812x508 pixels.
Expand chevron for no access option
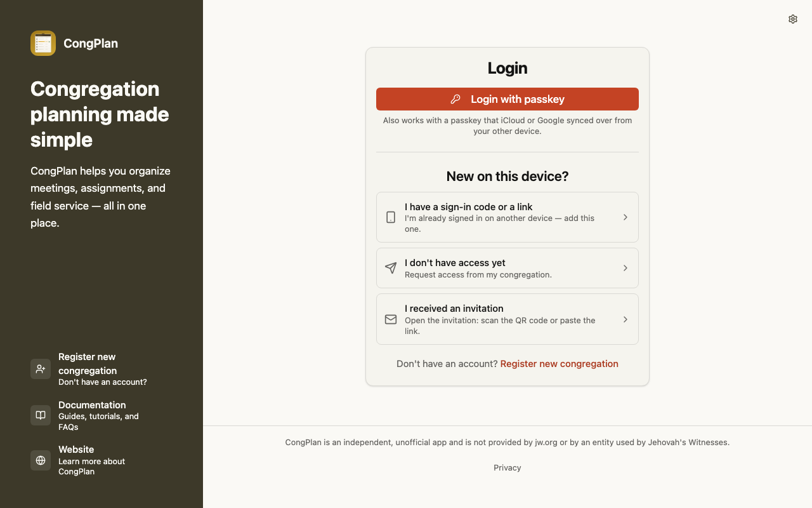(x=625, y=268)
